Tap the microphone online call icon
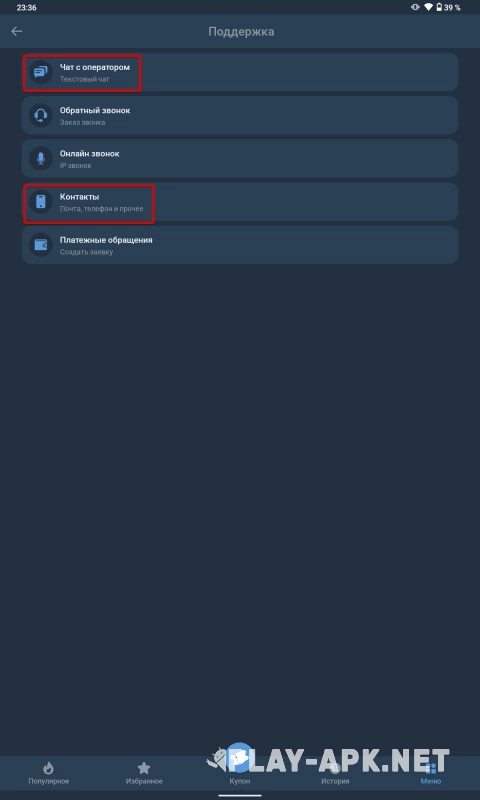The image size is (480, 800). click(41, 159)
